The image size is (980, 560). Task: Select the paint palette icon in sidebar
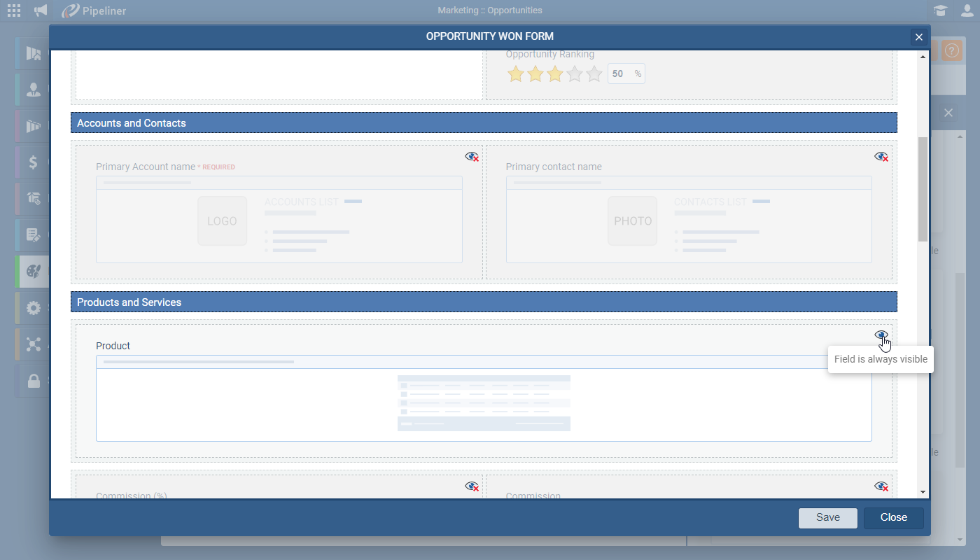coord(33,272)
